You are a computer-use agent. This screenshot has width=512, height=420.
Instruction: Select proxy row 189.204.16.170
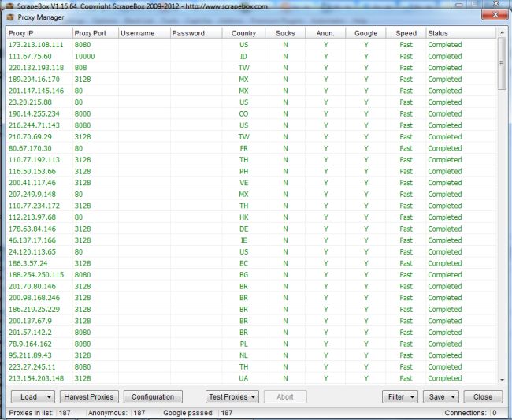coord(251,80)
